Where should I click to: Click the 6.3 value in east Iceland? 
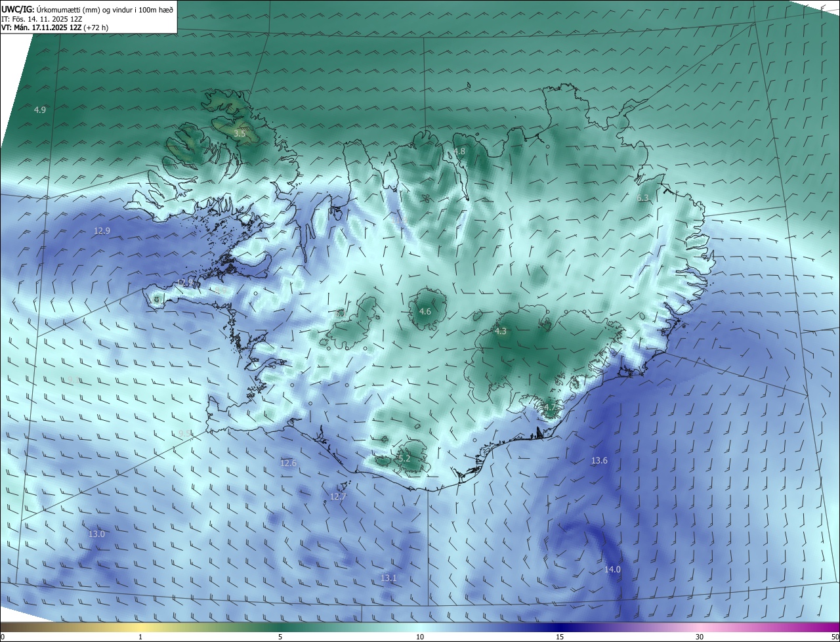[x=642, y=198]
